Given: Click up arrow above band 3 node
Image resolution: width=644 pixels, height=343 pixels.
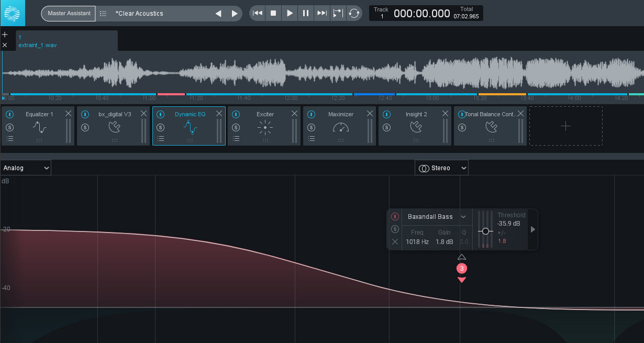Looking at the screenshot, I should coord(461,257).
